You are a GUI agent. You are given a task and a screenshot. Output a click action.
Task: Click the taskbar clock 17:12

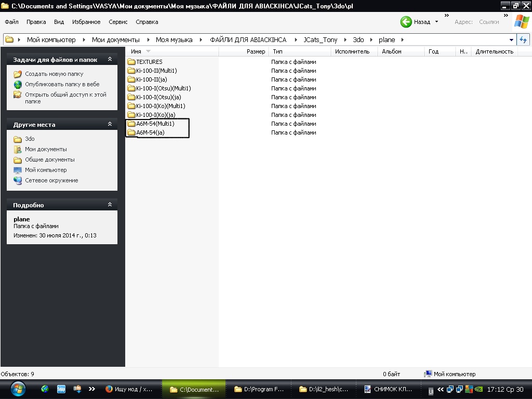(x=505, y=390)
